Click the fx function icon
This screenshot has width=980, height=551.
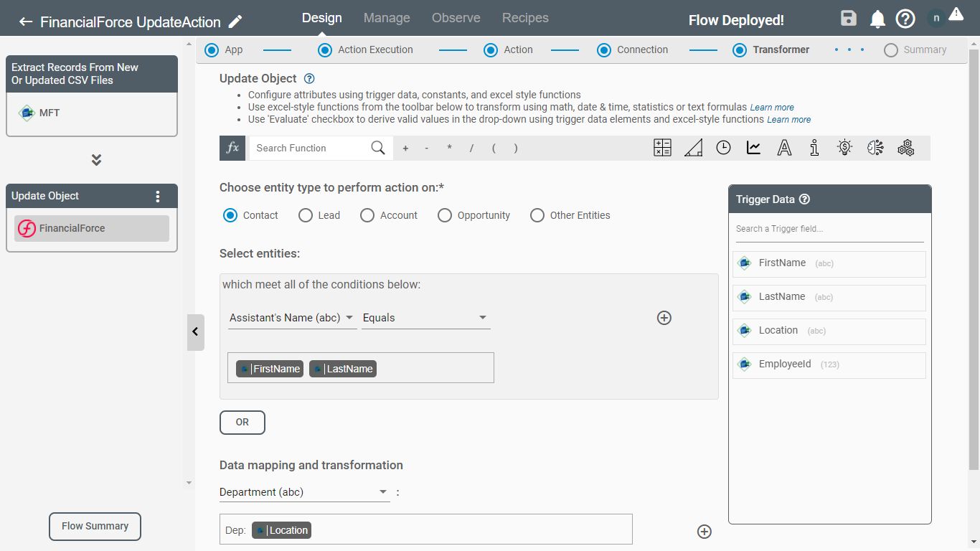coord(232,148)
